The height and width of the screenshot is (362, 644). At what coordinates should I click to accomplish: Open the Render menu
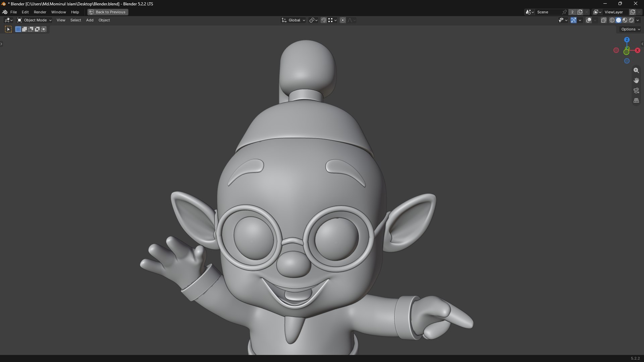click(x=40, y=12)
